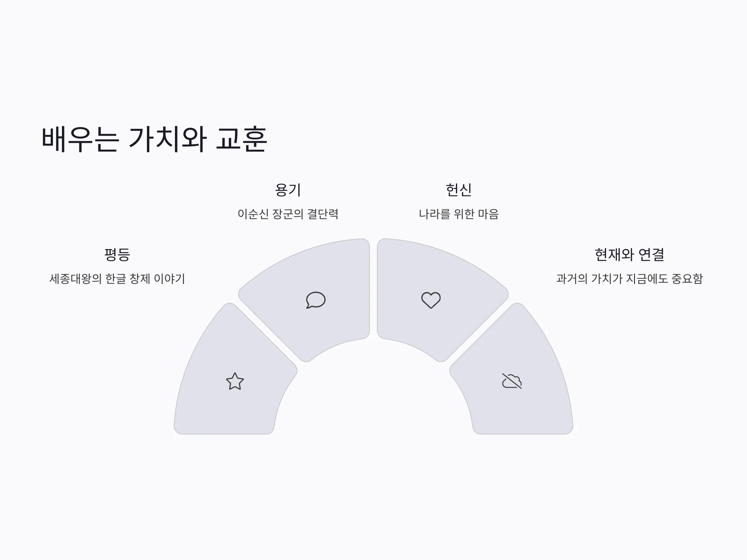Click the 과거의 가치가 지금에도 중요함 description
The height and width of the screenshot is (560, 747).
pos(629,279)
